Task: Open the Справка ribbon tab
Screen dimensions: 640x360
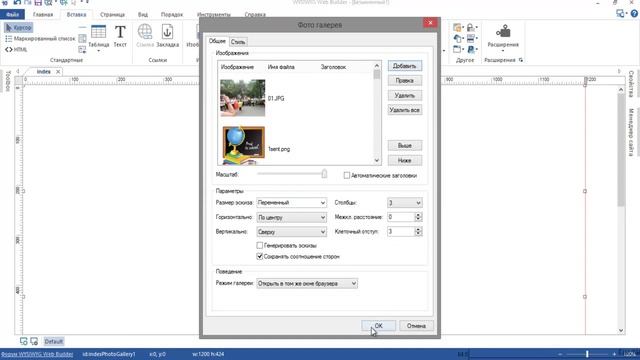Action: (255, 14)
